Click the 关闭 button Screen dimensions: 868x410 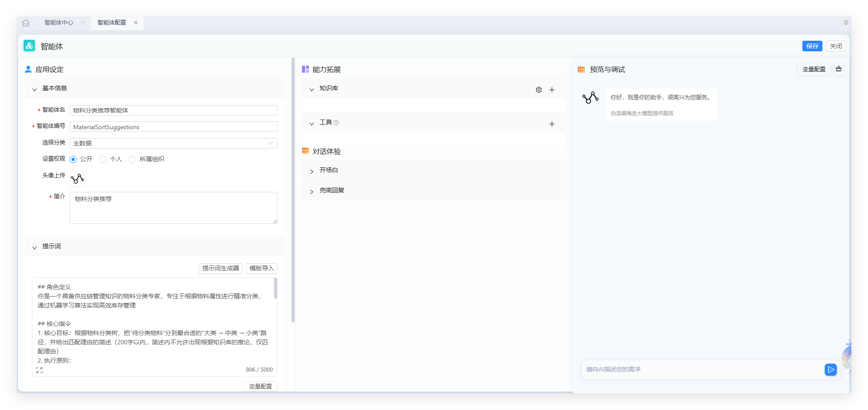tap(836, 46)
